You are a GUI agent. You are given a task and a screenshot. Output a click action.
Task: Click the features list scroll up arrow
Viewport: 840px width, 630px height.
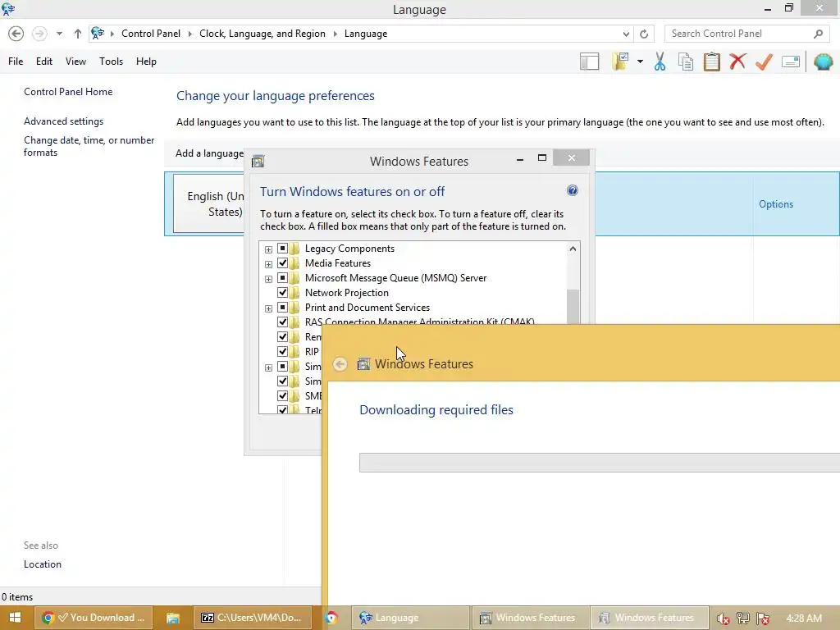(x=573, y=249)
